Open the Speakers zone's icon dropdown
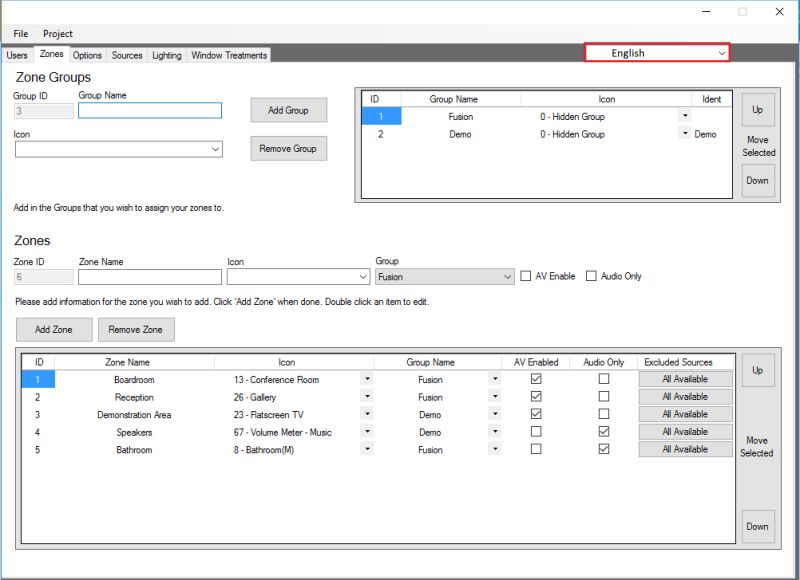This screenshot has width=800, height=580. 368,432
